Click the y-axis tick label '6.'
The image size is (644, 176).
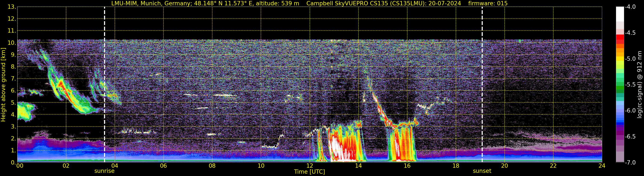click(13, 91)
